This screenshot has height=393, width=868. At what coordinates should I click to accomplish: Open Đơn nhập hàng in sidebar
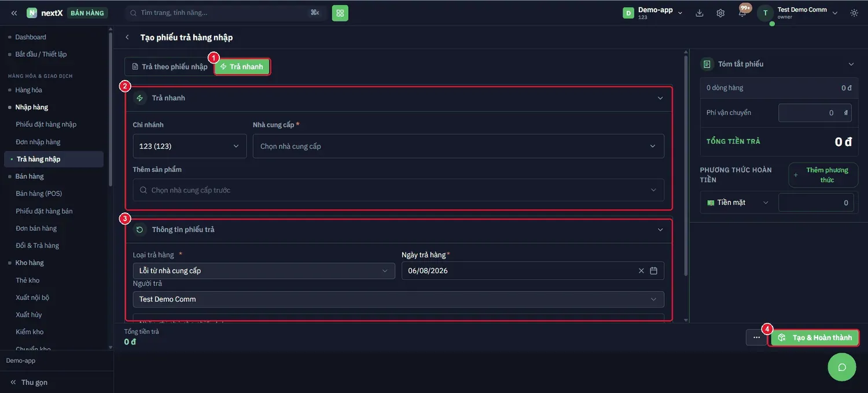pyautogui.click(x=38, y=142)
